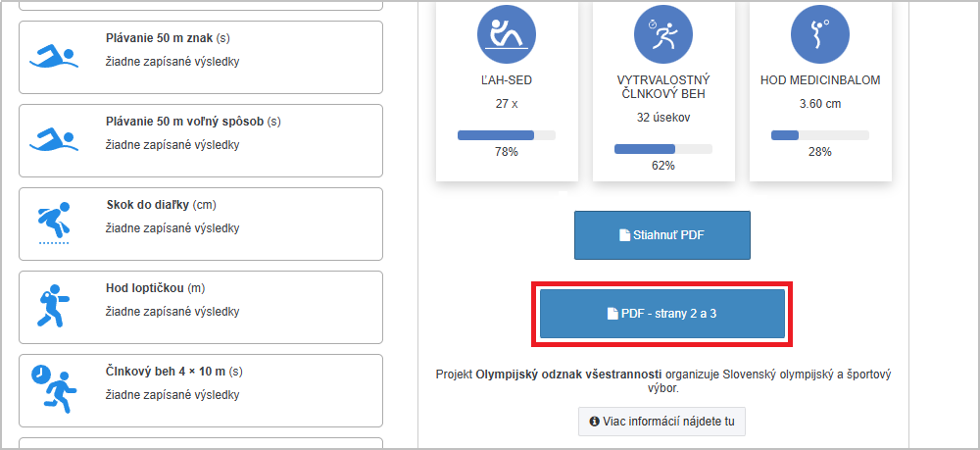The height and width of the screenshot is (450, 980).
Task: Select Plávanie 50 m znak entry
Action: (x=201, y=57)
